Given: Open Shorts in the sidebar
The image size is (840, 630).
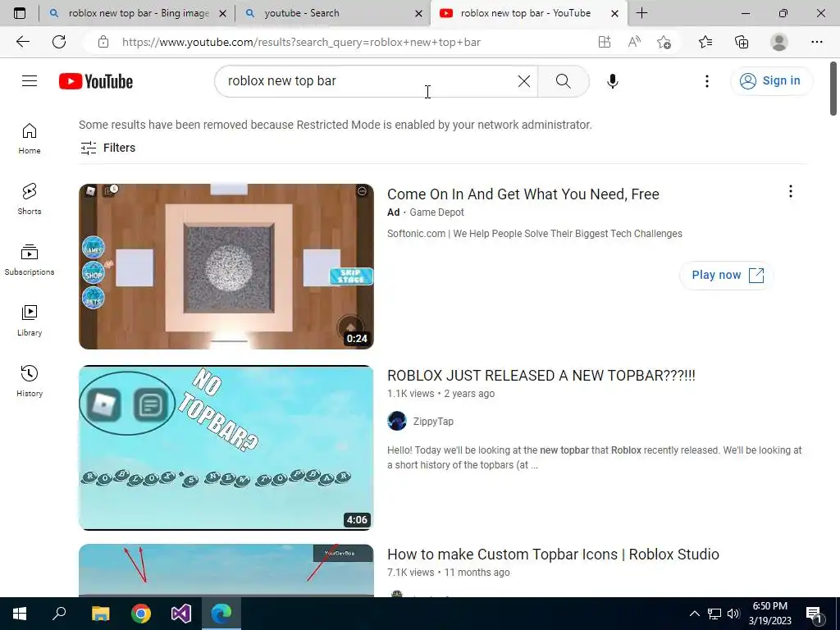Looking at the screenshot, I should 30,199.
